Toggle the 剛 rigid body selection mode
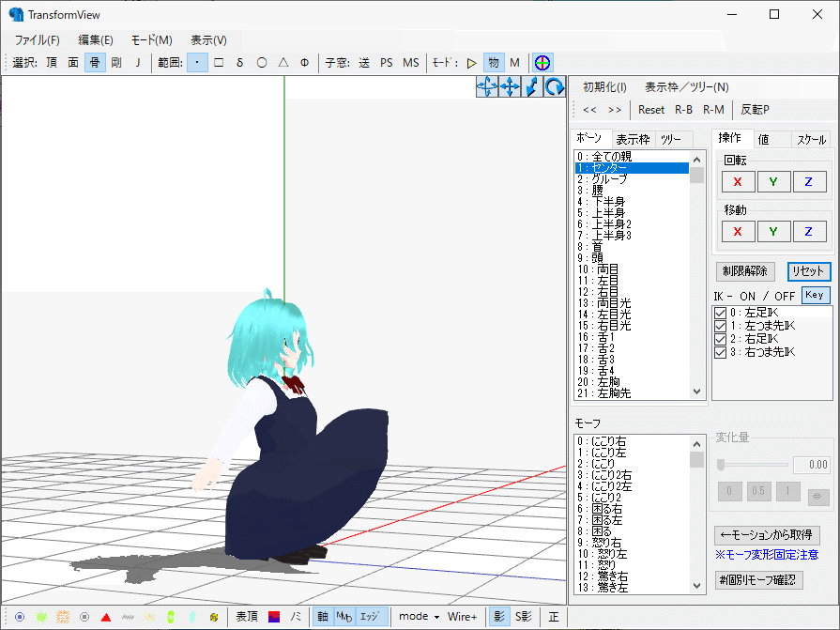 (116, 63)
